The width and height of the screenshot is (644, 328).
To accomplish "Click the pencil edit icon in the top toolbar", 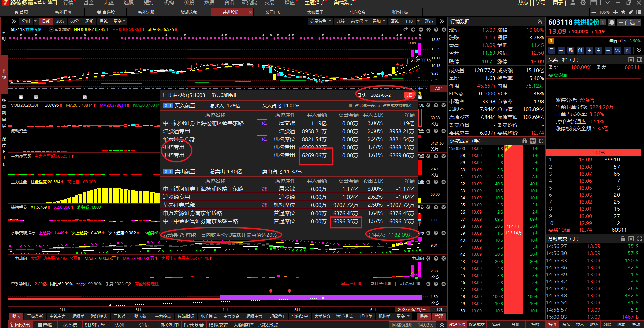I will [631, 12].
